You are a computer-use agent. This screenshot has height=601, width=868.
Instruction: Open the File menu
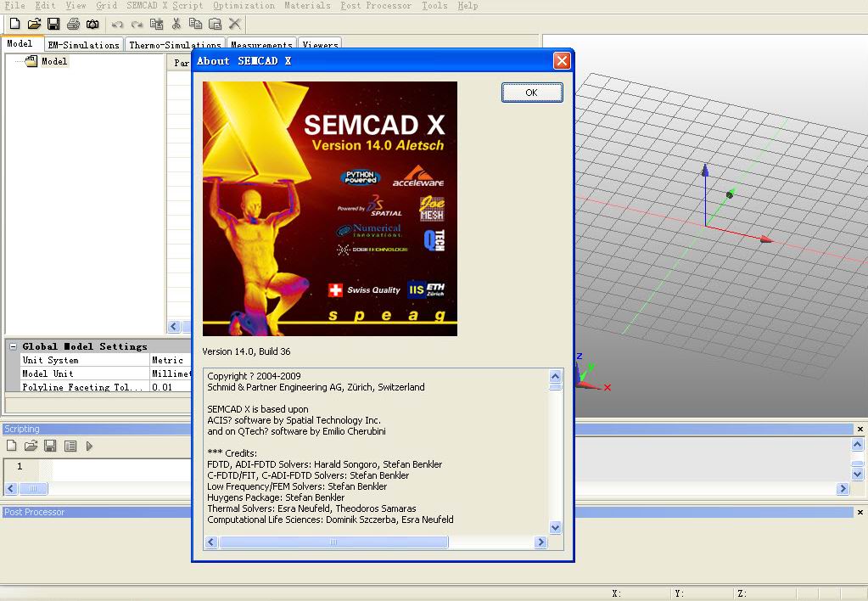(14, 6)
